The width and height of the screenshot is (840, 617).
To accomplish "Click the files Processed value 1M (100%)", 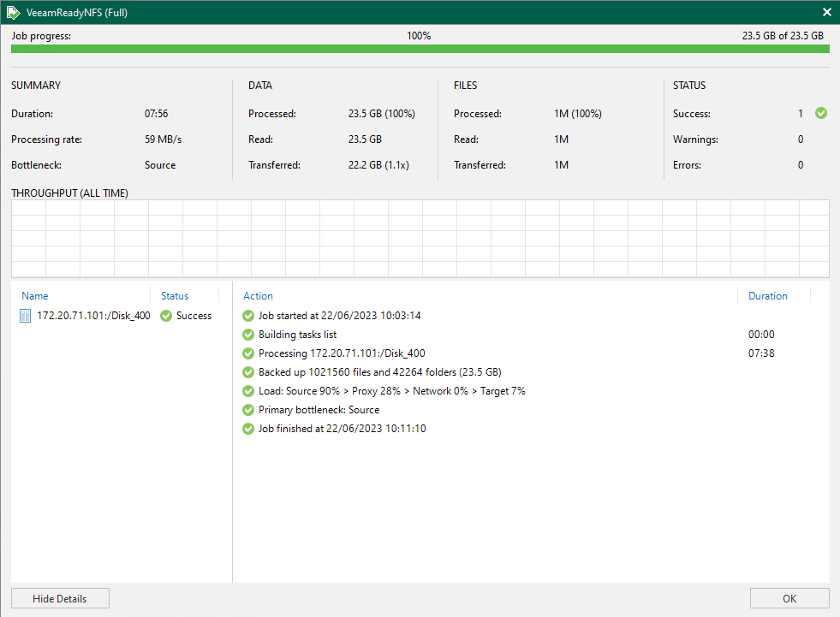I will (577, 114).
